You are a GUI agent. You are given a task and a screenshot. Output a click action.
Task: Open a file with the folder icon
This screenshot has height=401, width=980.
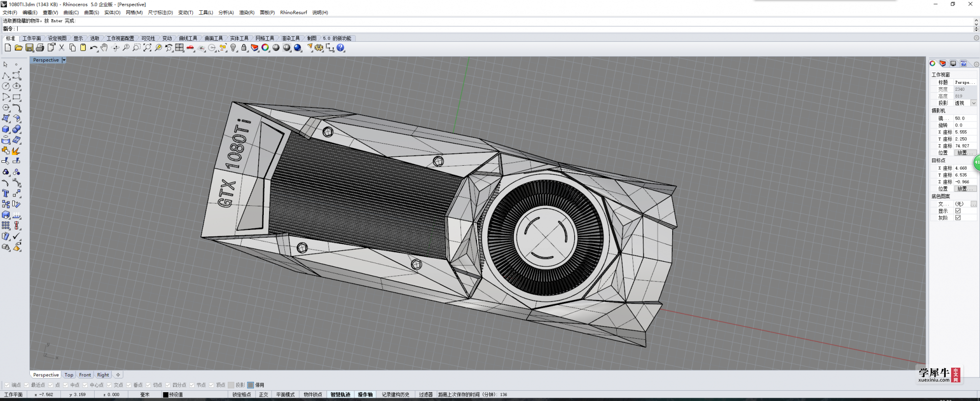pos(18,48)
